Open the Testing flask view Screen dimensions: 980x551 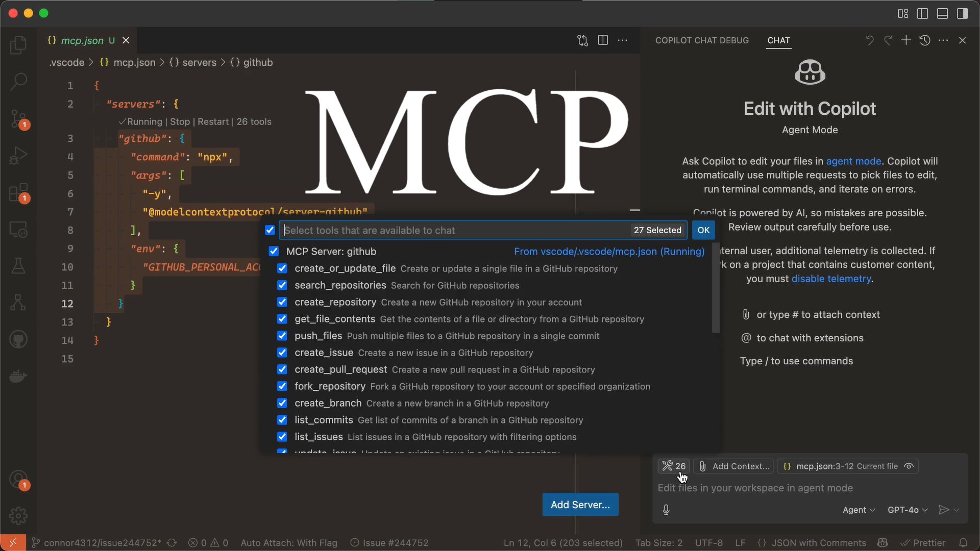tap(18, 266)
